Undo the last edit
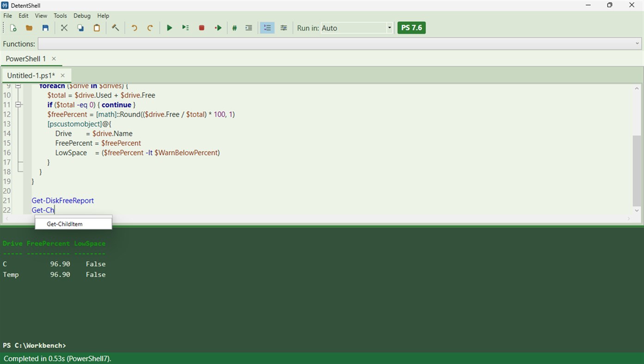Image resolution: width=644 pixels, height=364 pixels. tap(134, 28)
